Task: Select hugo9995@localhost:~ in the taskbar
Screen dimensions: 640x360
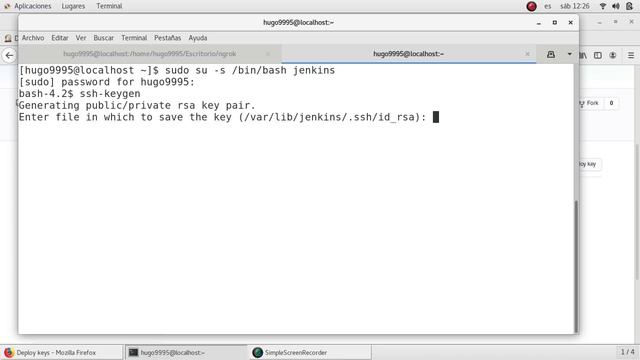Action: (x=186, y=353)
